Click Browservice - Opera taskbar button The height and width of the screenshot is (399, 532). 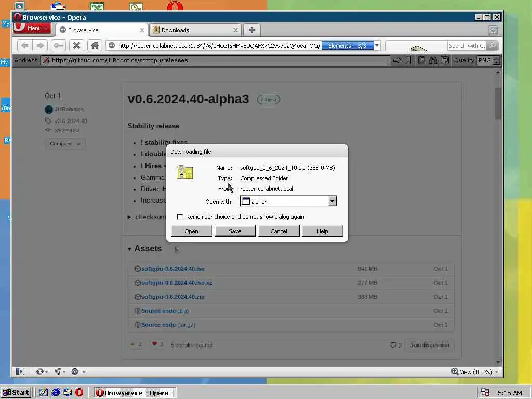click(x=135, y=393)
